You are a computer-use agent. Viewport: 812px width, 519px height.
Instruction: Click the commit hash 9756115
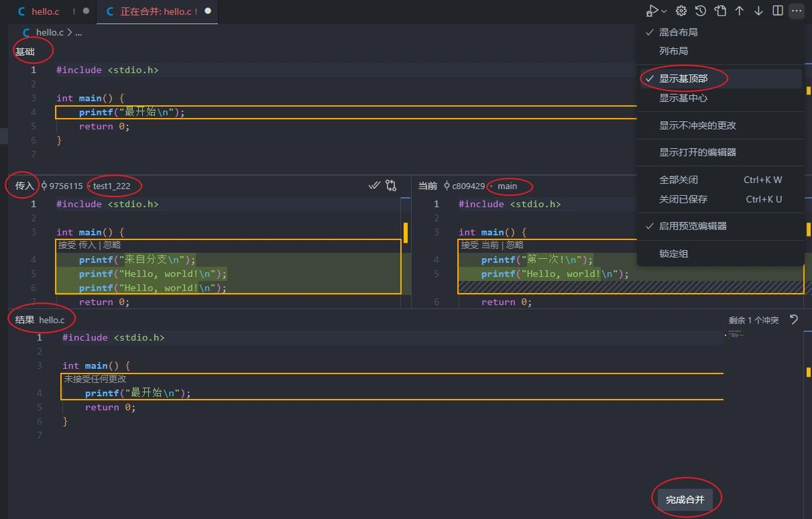pos(66,186)
